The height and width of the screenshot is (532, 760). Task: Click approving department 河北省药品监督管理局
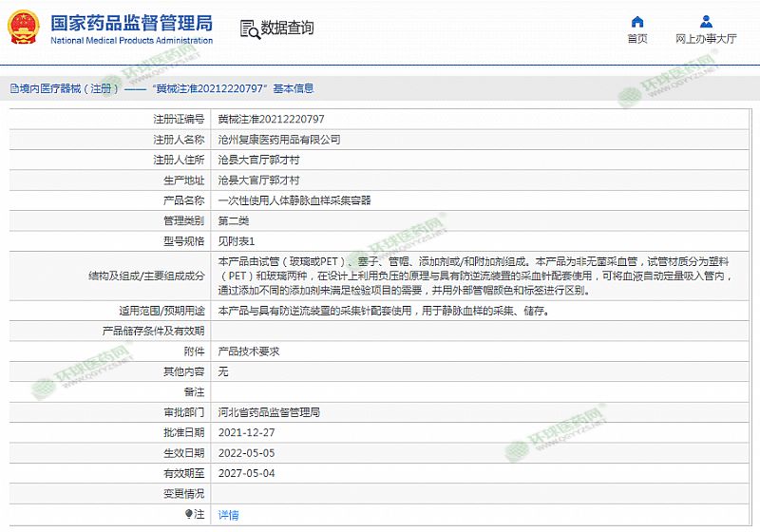click(x=269, y=412)
